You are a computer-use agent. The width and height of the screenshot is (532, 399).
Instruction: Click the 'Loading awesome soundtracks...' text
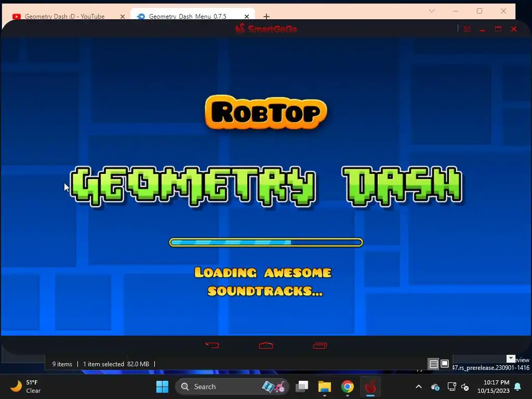tap(263, 282)
